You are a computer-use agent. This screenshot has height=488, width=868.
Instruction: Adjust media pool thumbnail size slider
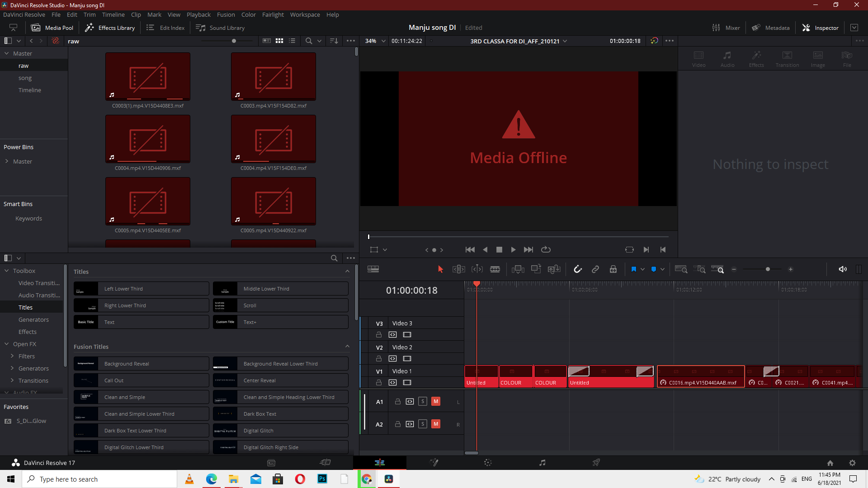(234, 41)
